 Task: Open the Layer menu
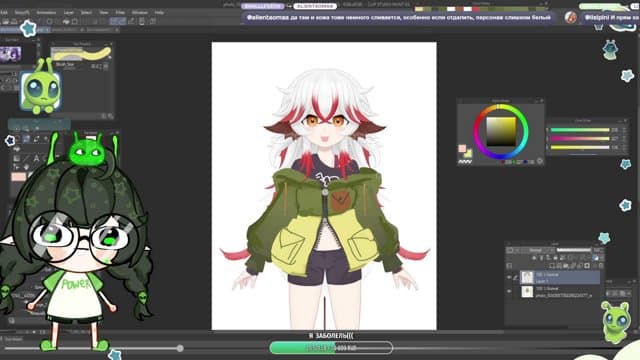pos(69,13)
